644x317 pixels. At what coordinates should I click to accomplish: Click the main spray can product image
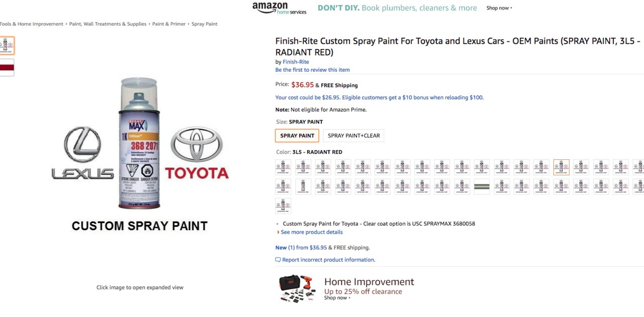(139, 150)
